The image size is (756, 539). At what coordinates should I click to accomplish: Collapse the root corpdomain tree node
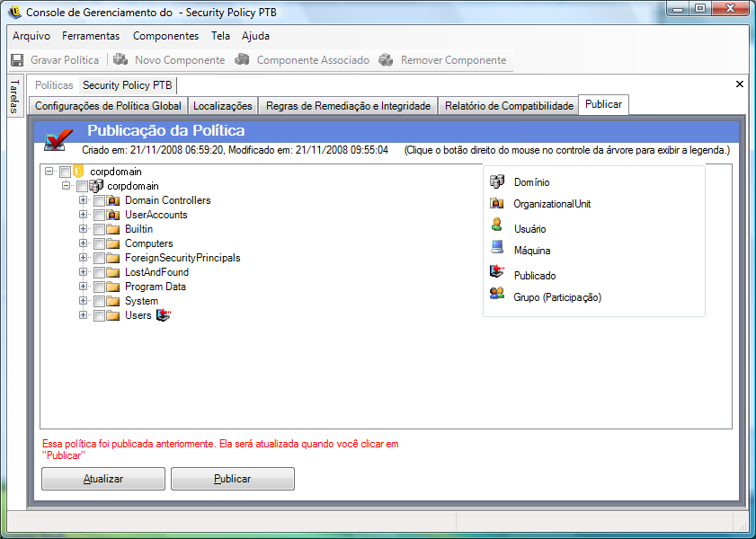49,171
